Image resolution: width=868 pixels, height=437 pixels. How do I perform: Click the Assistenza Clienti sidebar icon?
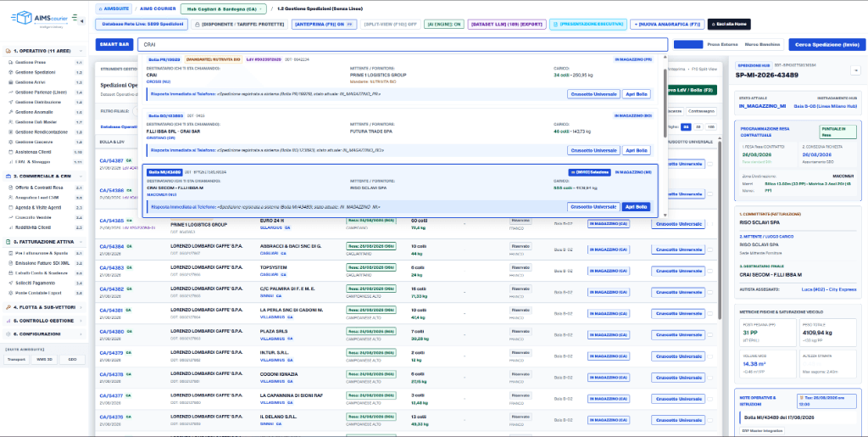[x=10, y=152]
